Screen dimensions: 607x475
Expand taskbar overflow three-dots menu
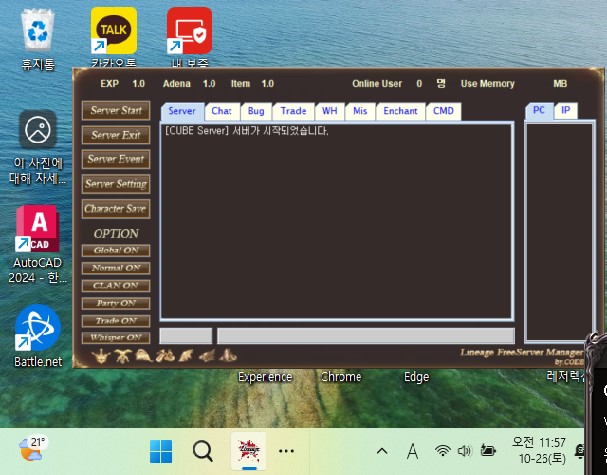(286, 451)
